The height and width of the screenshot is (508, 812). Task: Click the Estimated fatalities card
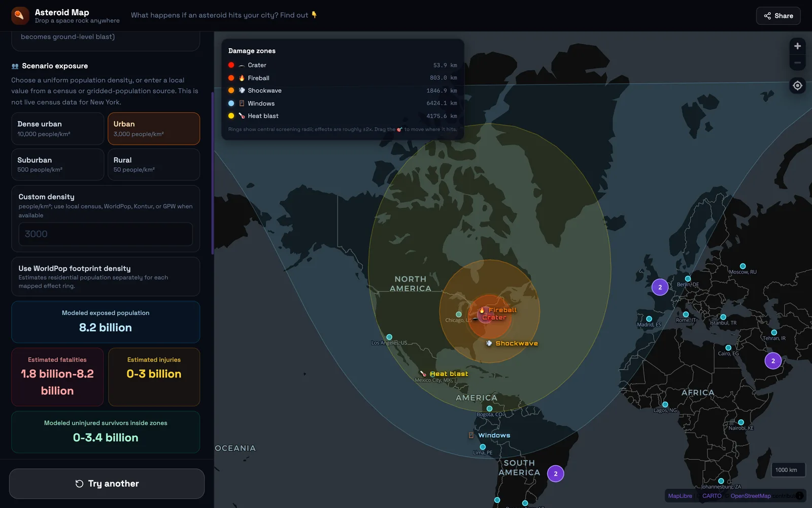click(x=57, y=377)
